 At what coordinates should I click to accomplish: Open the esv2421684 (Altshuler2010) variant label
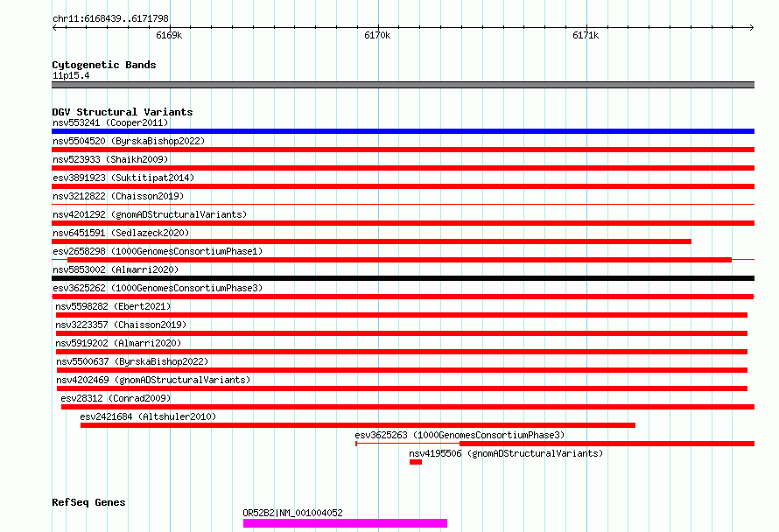coord(147,416)
